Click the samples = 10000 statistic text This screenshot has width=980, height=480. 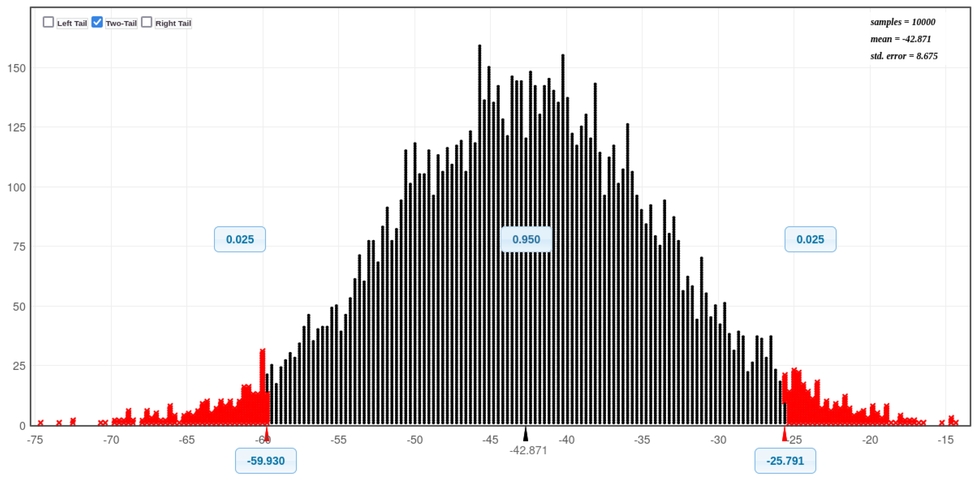(902, 22)
